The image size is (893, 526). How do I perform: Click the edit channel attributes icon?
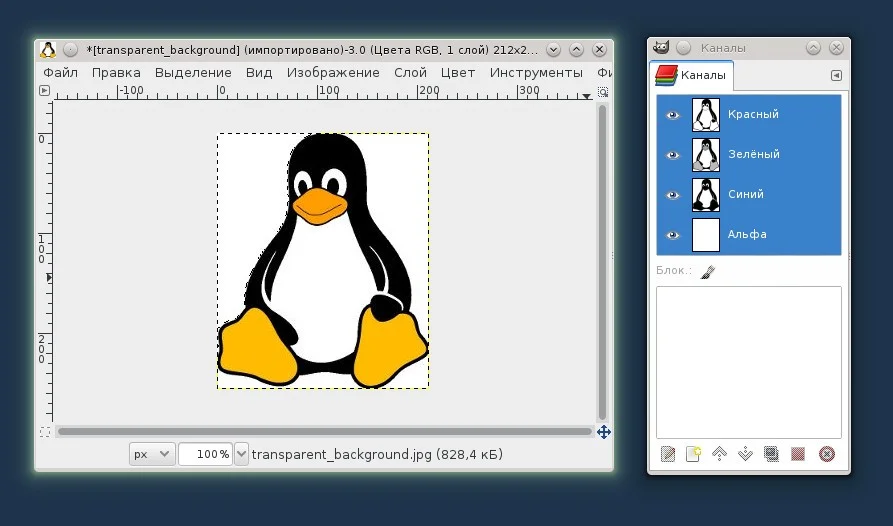[x=669, y=454]
